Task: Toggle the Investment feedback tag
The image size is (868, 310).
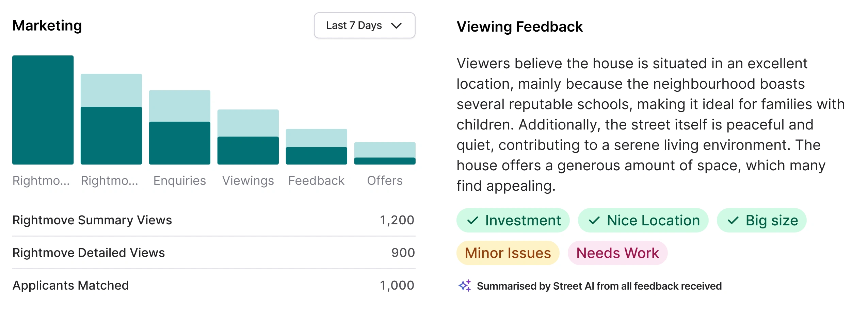Action: tap(513, 221)
